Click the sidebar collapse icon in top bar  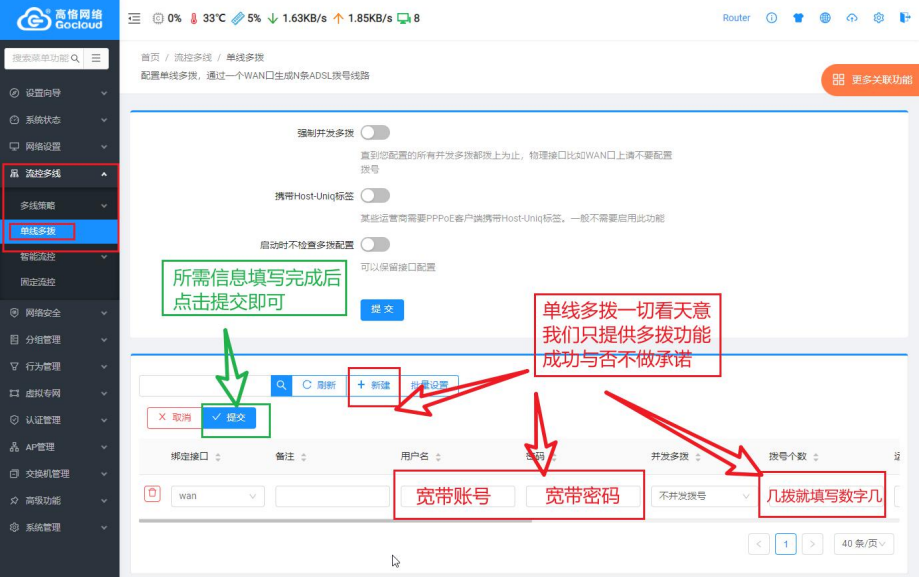[x=135, y=18]
